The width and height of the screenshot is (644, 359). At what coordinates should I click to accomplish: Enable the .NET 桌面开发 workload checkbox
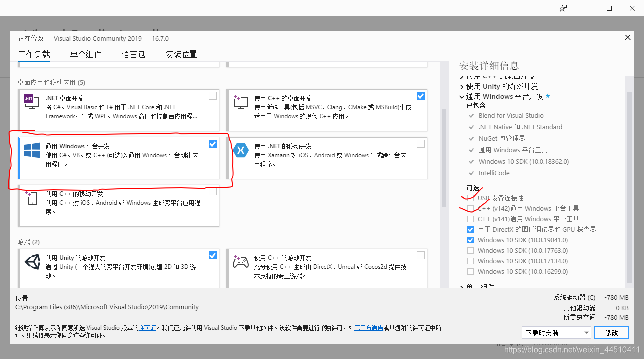[x=213, y=96]
